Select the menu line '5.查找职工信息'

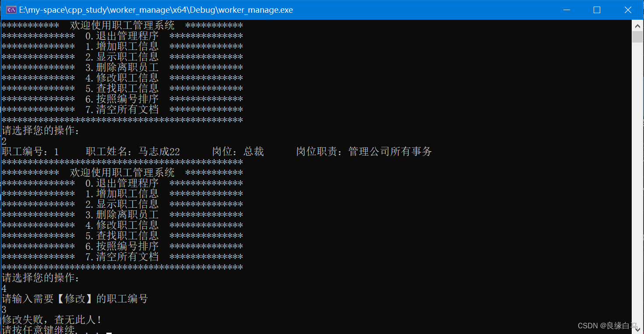123,88
